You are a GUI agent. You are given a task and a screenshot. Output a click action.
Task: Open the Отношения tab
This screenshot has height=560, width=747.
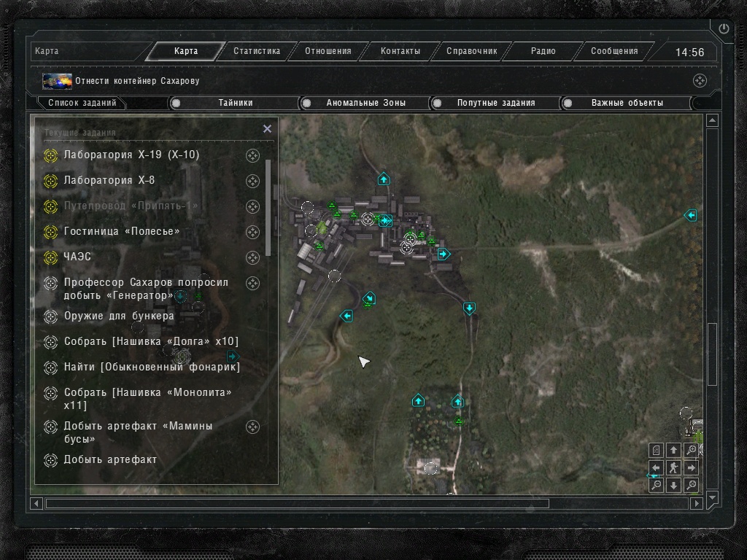pos(328,51)
